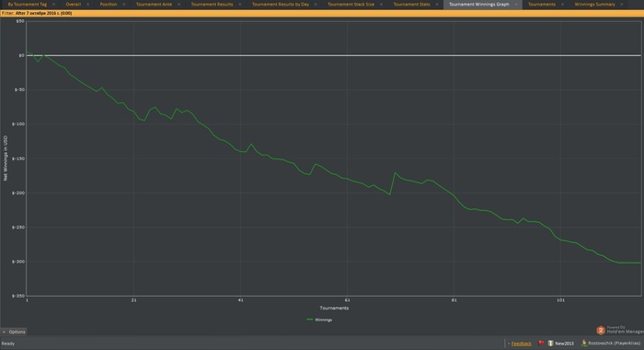This screenshot has width=644, height=350.
Task: Open the Winnings Summary tab
Action: pyautogui.click(x=594, y=4)
